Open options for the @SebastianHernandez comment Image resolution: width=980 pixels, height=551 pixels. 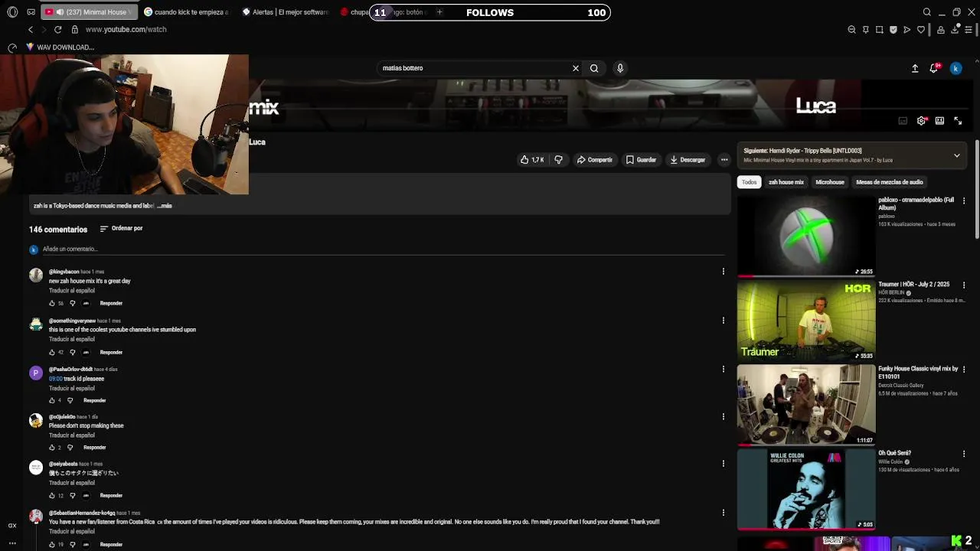[x=724, y=513]
